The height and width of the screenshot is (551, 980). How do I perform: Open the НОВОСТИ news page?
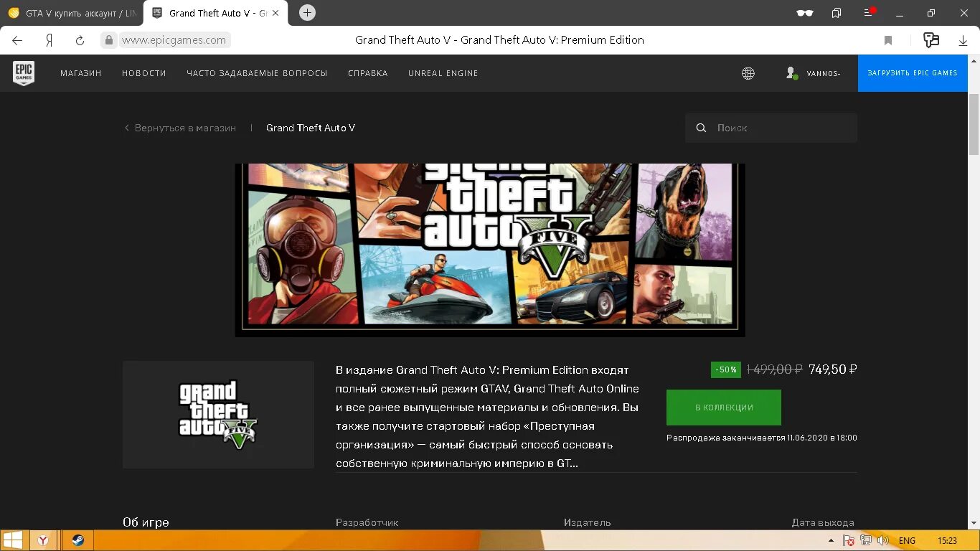coord(144,73)
